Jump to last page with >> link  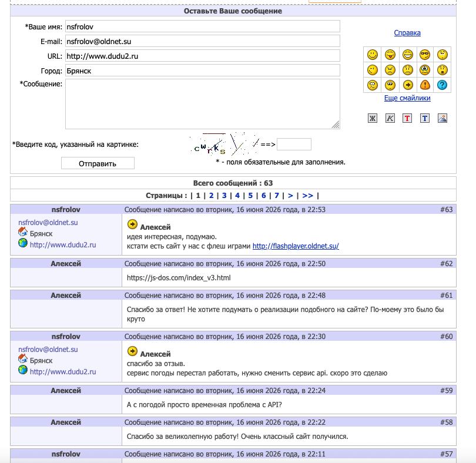(307, 196)
